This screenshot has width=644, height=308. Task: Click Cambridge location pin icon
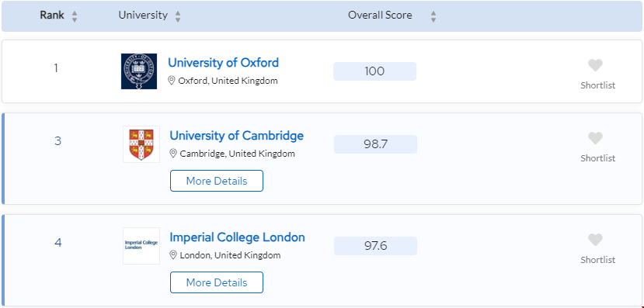(173, 154)
